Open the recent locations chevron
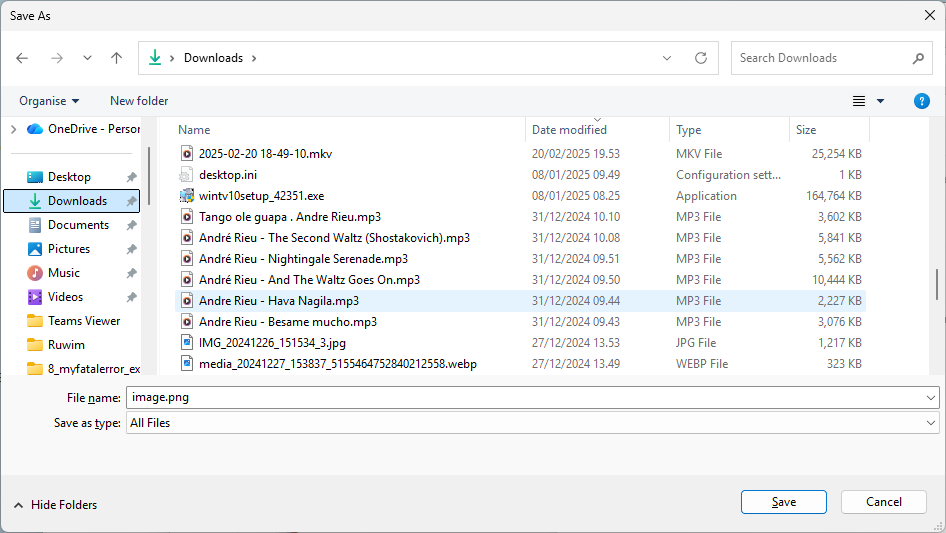 click(x=87, y=58)
